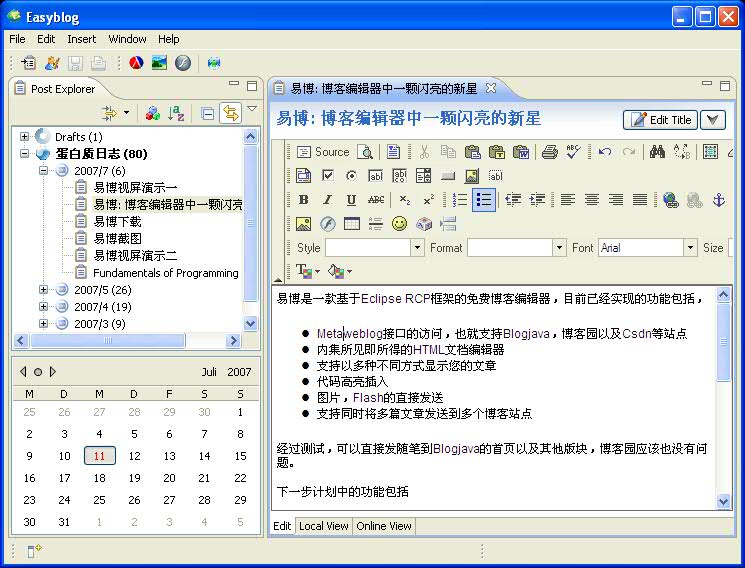This screenshot has height=568, width=745.
Task: Expand the 2007/4 (19) folder
Action: click(x=43, y=307)
